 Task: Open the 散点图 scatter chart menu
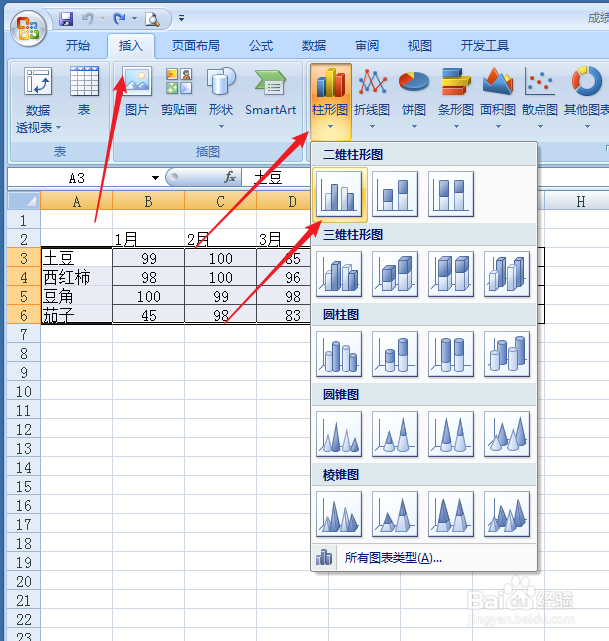(540, 99)
